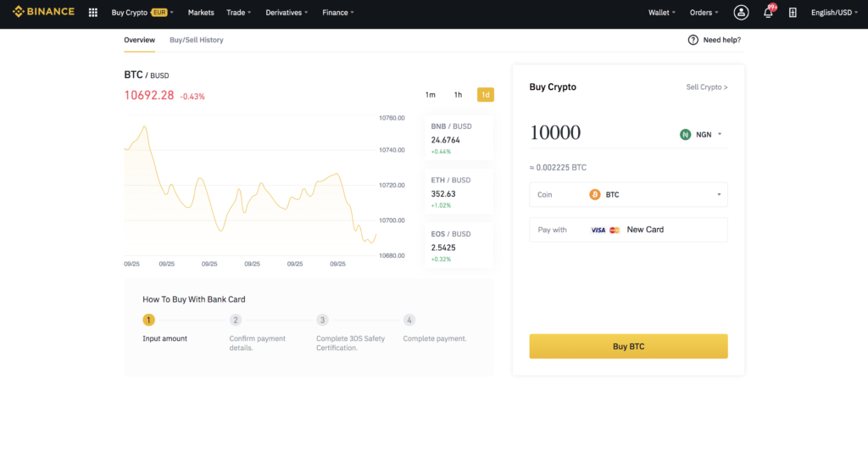Open the BNB / BUSD price card
Viewport: 868px width, 457px height.
(459, 138)
